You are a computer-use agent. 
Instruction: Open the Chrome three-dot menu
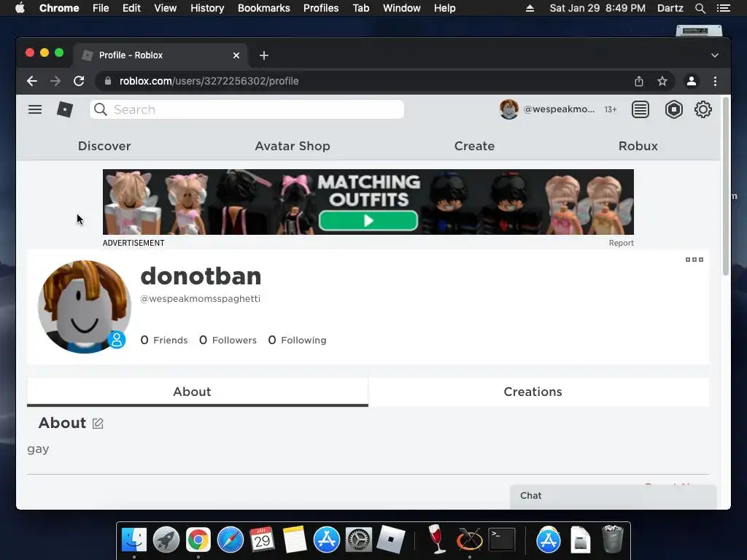tap(715, 81)
